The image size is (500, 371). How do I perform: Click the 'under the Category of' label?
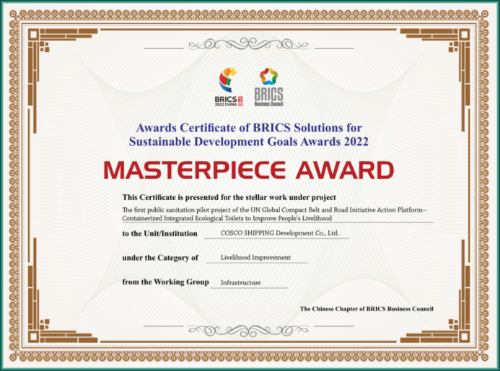tap(160, 258)
